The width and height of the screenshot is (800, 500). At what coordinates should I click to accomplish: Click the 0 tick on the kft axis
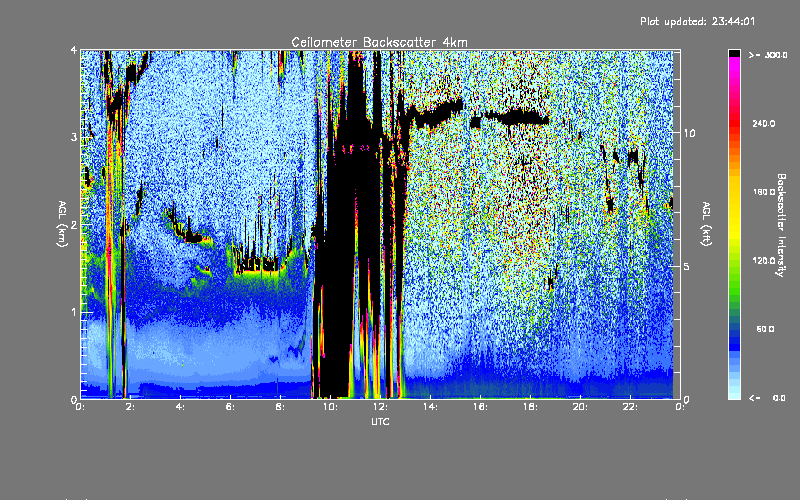coord(687,399)
